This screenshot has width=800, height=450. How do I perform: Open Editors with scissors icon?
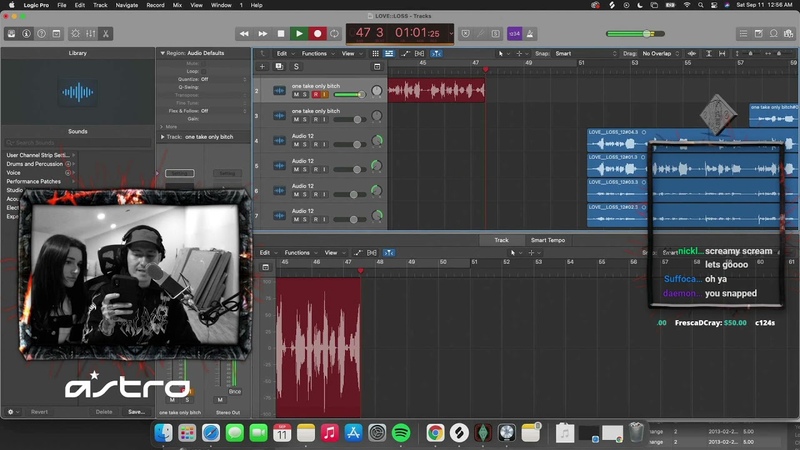[x=106, y=34]
